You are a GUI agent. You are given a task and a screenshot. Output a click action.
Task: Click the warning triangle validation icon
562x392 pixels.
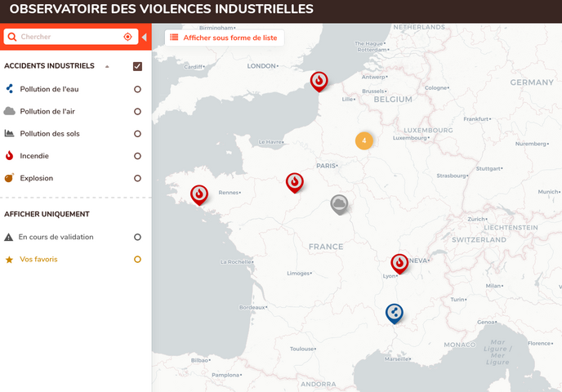click(9, 237)
